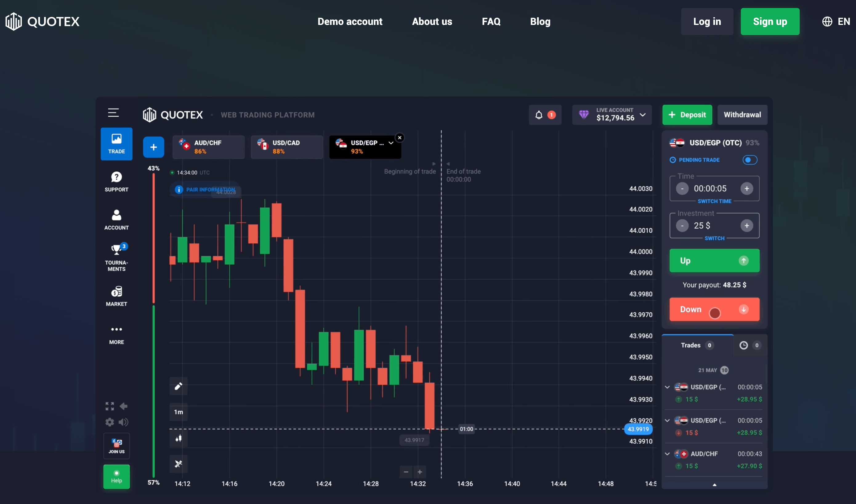856x504 pixels.
Task: Enable the Pending Trade toggle
Action: point(750,160)
